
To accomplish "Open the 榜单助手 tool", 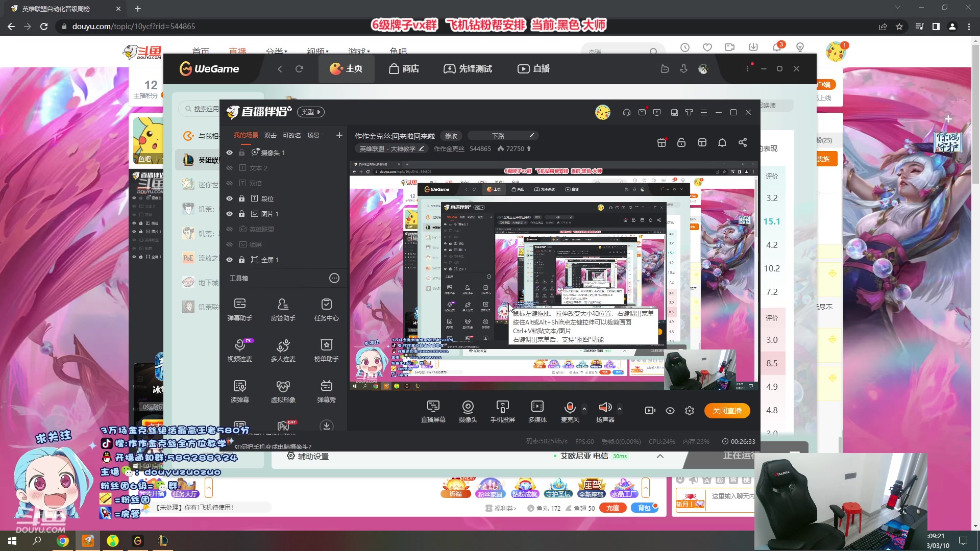I will click(x=326, y=350).
